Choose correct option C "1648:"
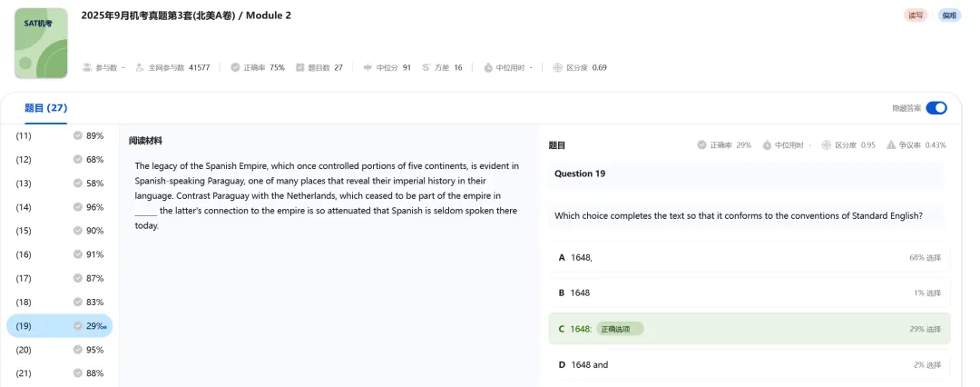The image size is (980, 387). (749, 329)
